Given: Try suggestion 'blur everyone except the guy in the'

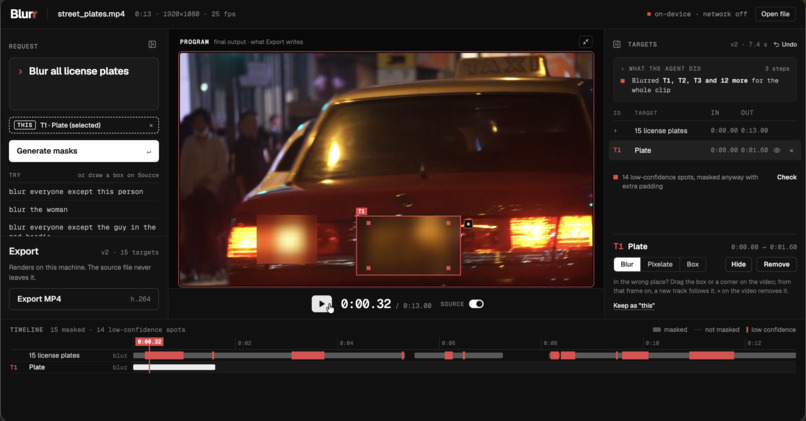Looking at the screenshot, I should [82, 227].
